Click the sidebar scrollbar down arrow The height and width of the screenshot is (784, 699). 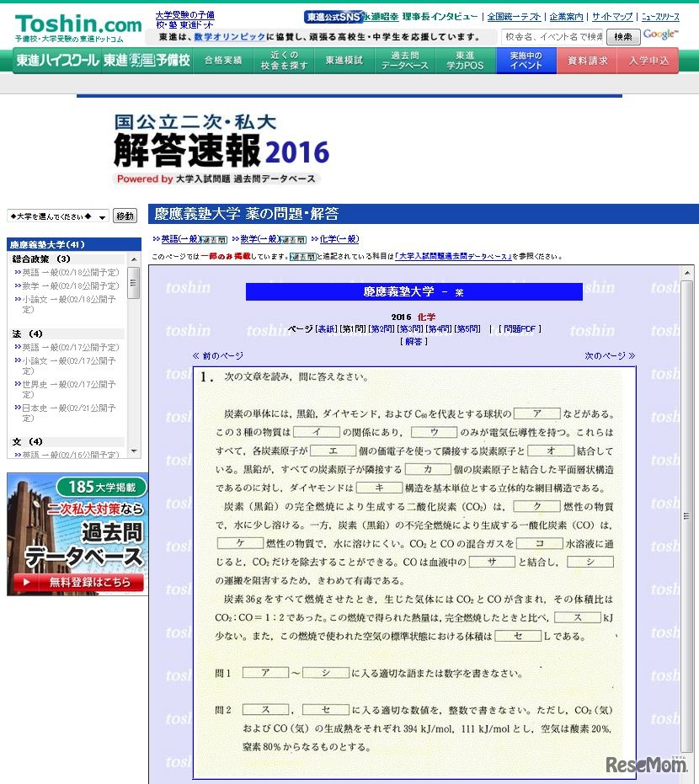point(134,450)
